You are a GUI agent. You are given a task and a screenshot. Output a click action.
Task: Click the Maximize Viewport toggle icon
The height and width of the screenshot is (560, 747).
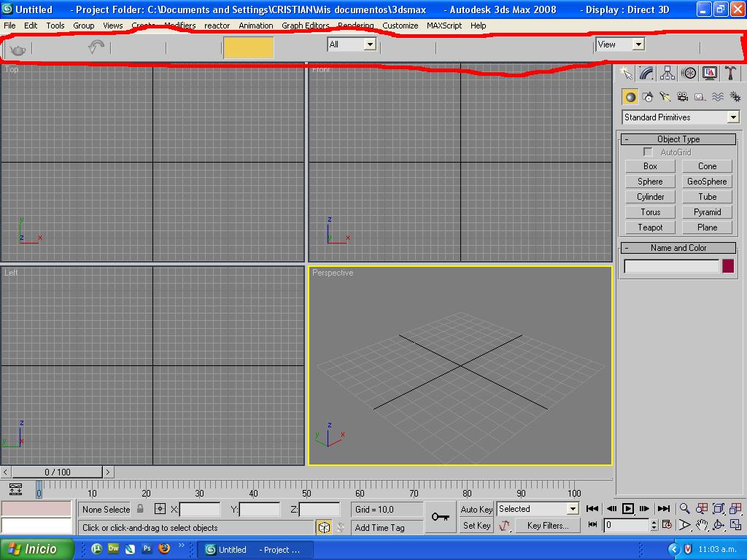735,525
